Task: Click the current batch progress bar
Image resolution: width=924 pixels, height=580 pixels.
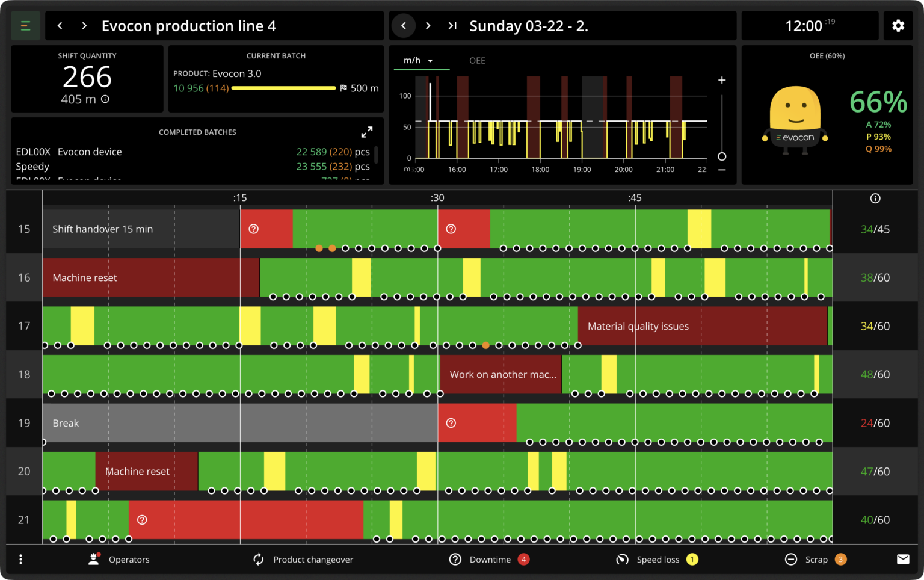Action: point(283,88)
